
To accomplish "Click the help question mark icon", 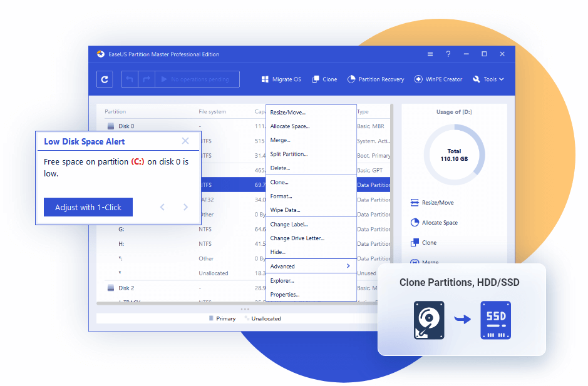I will pos(448,54).
